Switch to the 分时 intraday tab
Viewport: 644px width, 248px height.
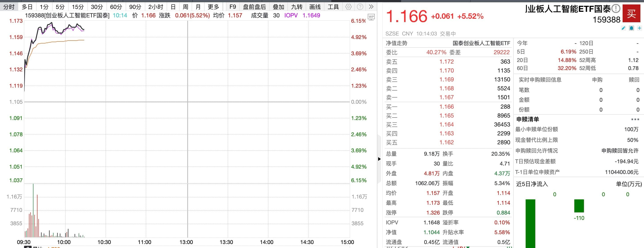(x=9, y=7)
